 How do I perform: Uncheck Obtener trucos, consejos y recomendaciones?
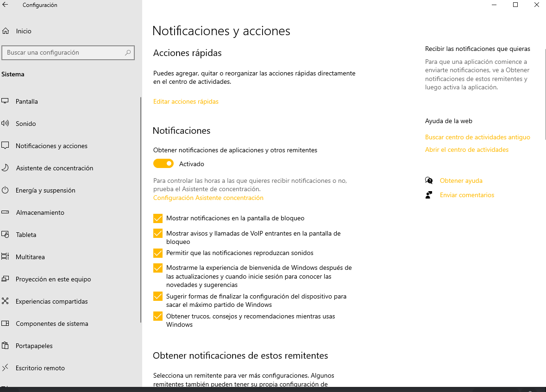pyautogui.click(x=158, y=316)
